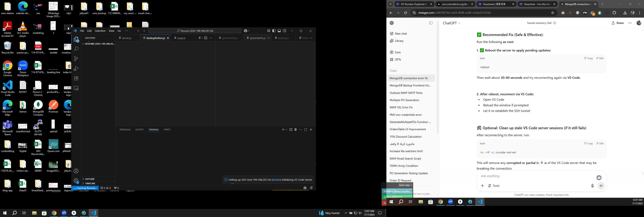Open Copilot status icon in VS Code status bar
The image size is (644, 217).
(305, 188)
